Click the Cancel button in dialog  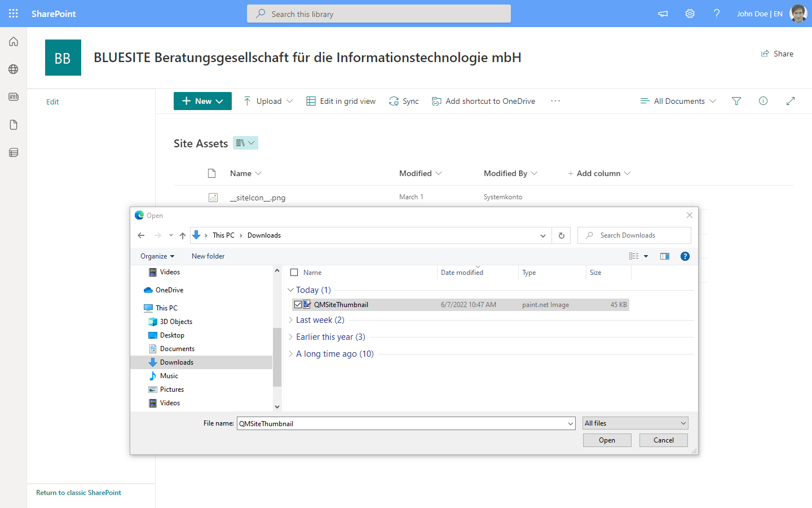click(664, 440)
